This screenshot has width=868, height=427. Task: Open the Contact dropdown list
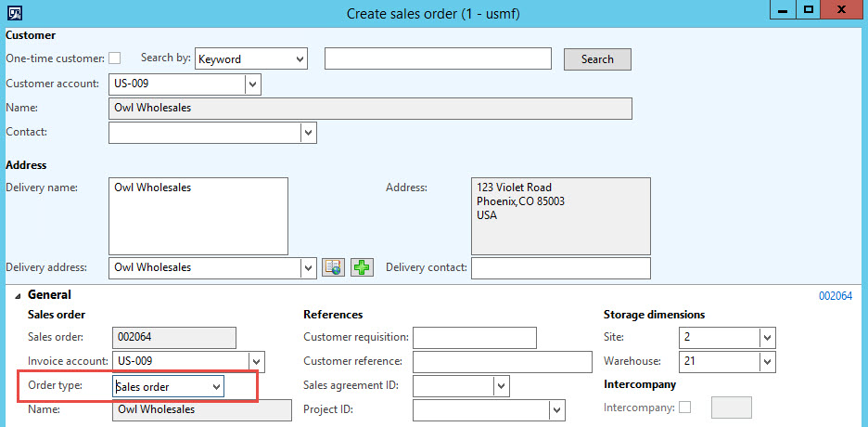click(x=308, y=134)
